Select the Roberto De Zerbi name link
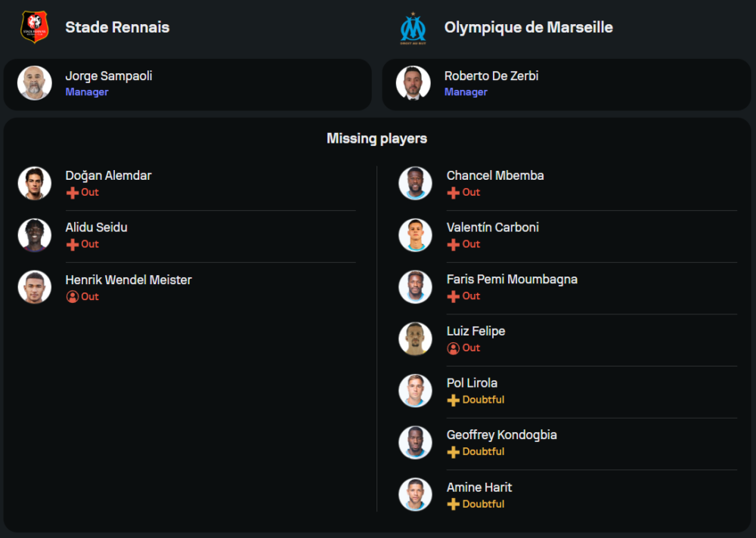 point(491,76)
